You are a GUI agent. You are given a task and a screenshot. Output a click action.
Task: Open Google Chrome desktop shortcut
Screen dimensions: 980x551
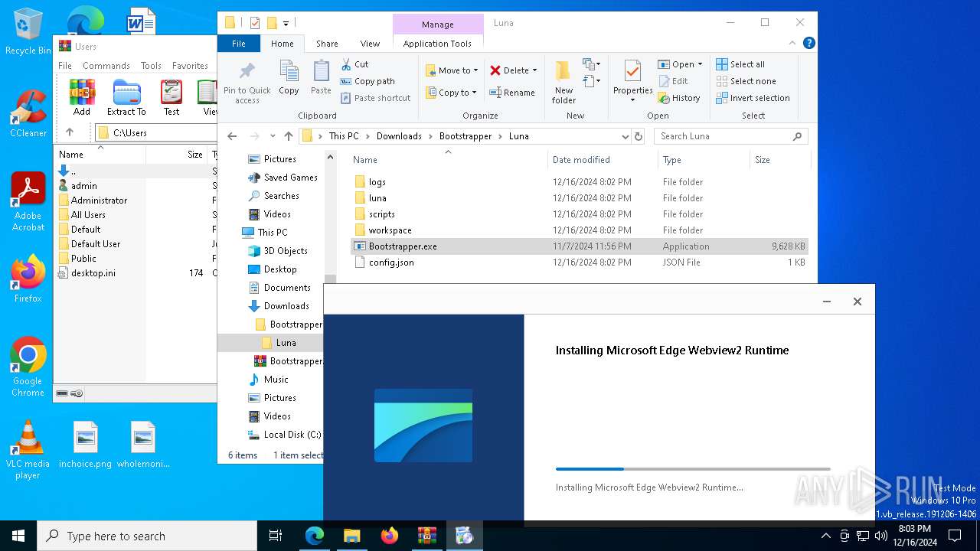click(x=28, y=367)
